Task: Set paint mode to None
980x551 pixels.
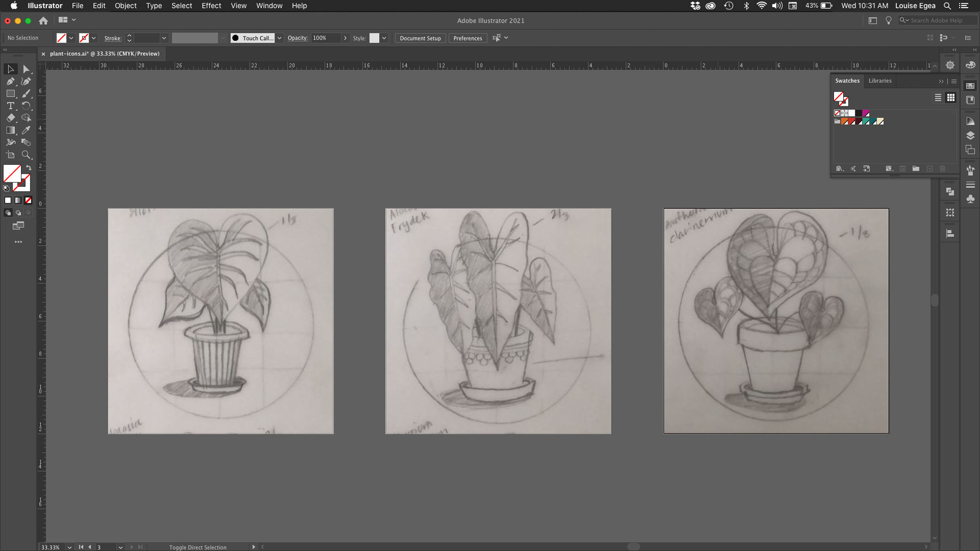Action: 28,201
